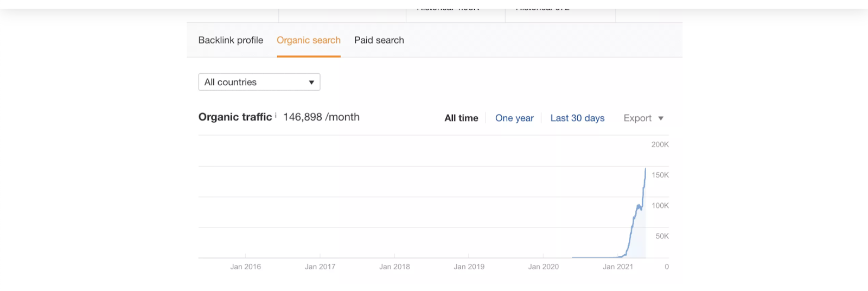
Task: Open the All countries selector
Action: [259, 82]
